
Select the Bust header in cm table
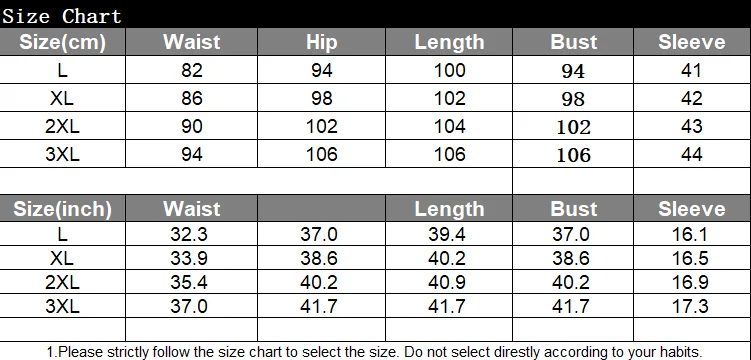click(x=573, y=42)
